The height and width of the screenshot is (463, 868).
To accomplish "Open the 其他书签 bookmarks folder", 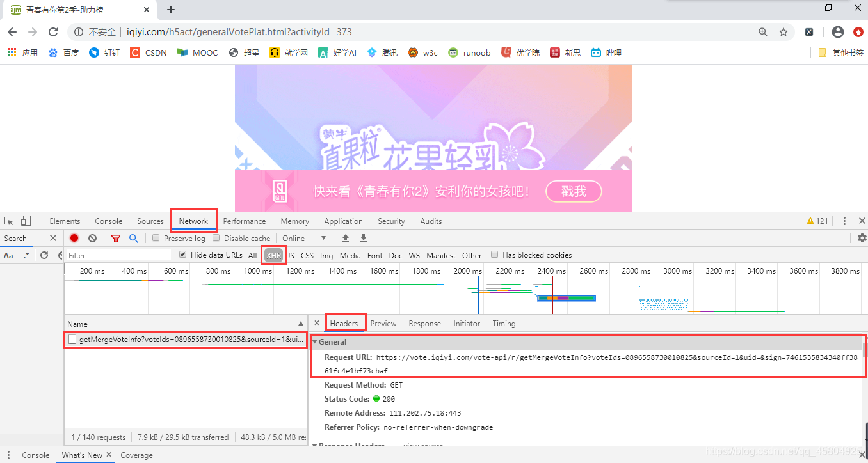I will tap(840, 52).
